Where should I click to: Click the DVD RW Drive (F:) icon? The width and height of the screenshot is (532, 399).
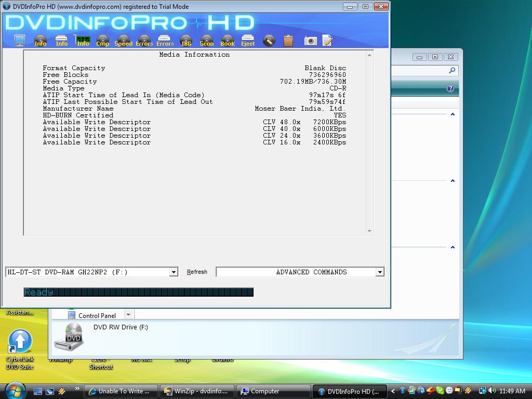pyautogui.click(x=70, y=336)
